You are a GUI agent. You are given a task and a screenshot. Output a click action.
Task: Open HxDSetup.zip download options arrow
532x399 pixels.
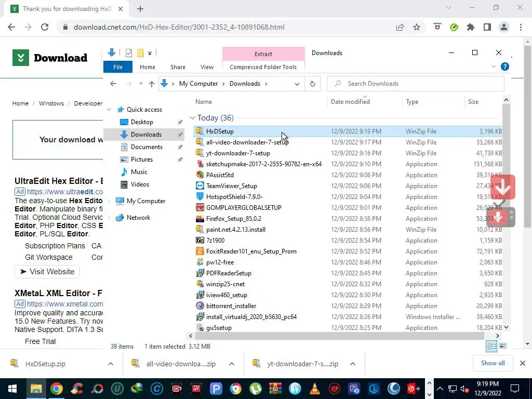(x=111, y=364)
